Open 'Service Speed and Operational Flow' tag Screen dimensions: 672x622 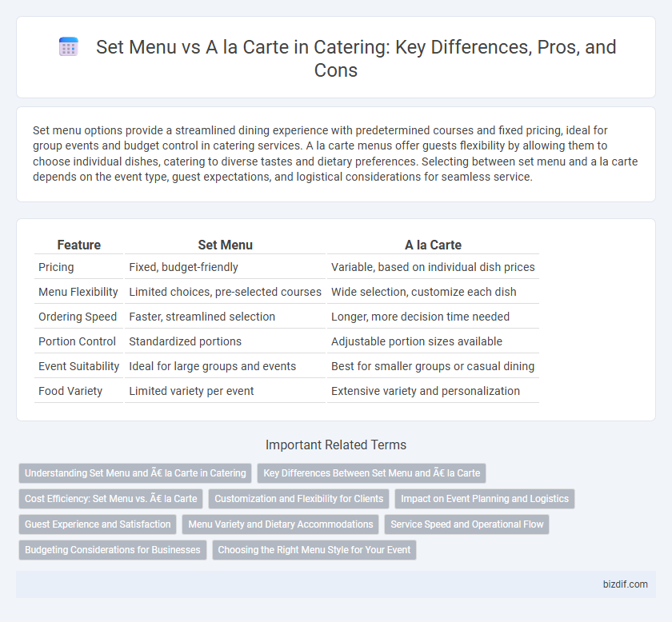466,524
